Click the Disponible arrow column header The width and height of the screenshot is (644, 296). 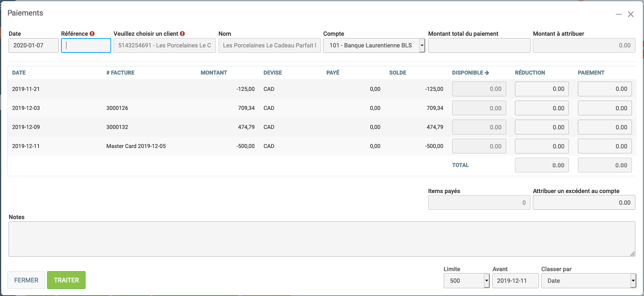(470, 73)
